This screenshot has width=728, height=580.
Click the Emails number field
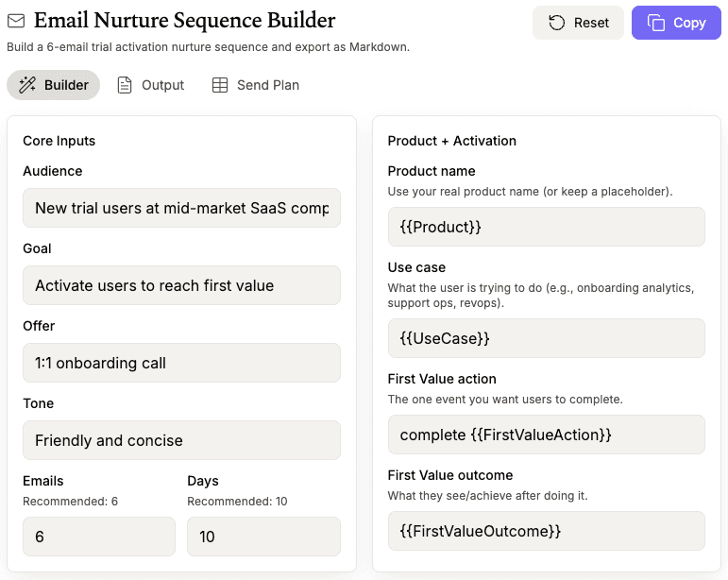click(99, 537)
